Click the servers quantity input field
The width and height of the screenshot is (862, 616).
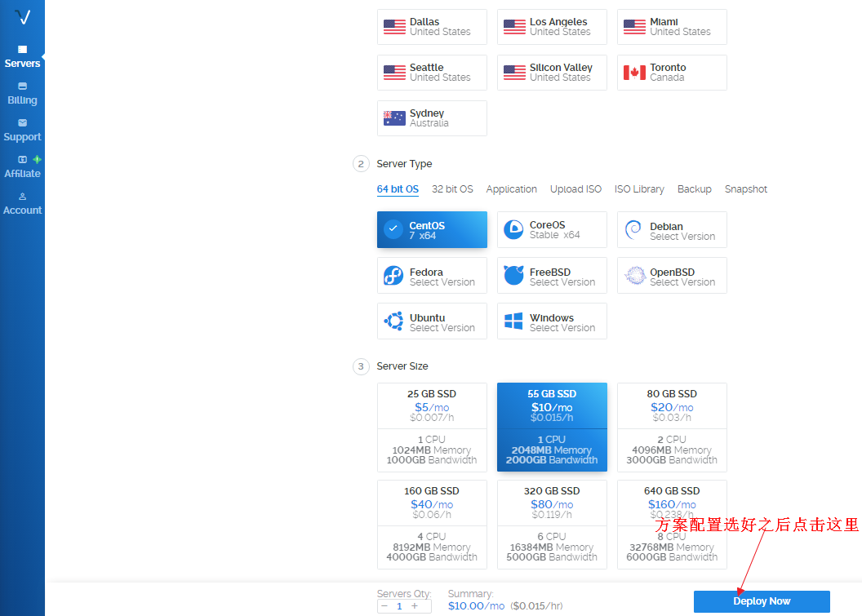point(398,606)
